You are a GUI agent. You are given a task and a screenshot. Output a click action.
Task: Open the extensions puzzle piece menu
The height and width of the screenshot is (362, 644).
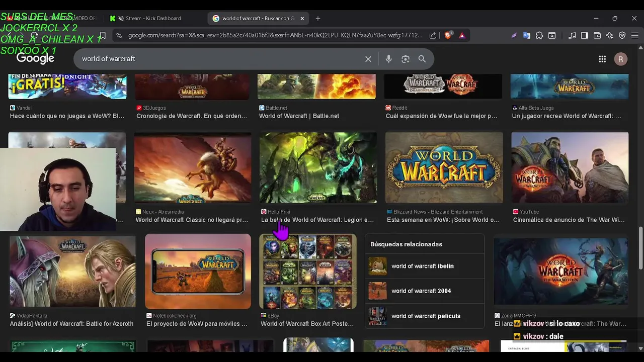[x=539, y=35]
